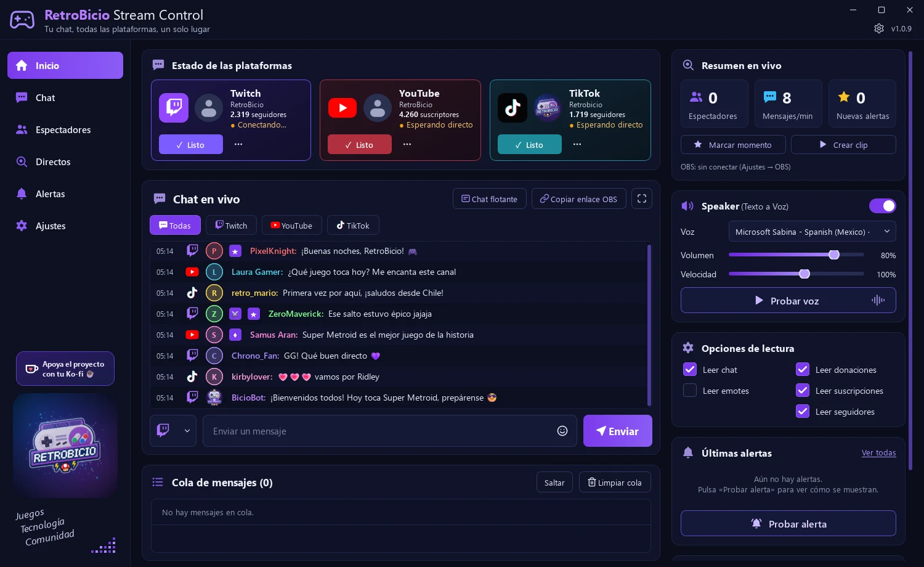Send message with Enviar button
The height and width of the screenshot is (567, 924).
tap(618, 431)
